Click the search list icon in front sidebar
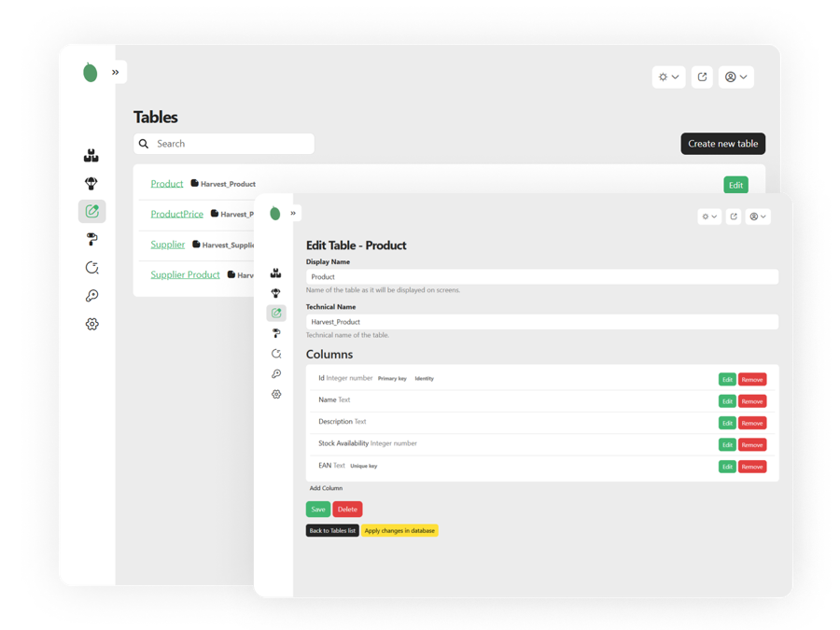Image resolution: width=840 pixels, height=630 pixels. point(276,354)
